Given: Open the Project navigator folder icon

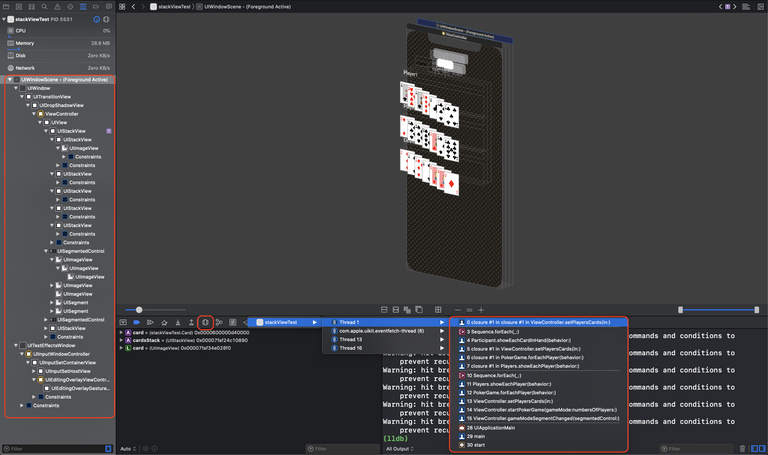Looking at the screenshot, I should [x=6, y=7].
